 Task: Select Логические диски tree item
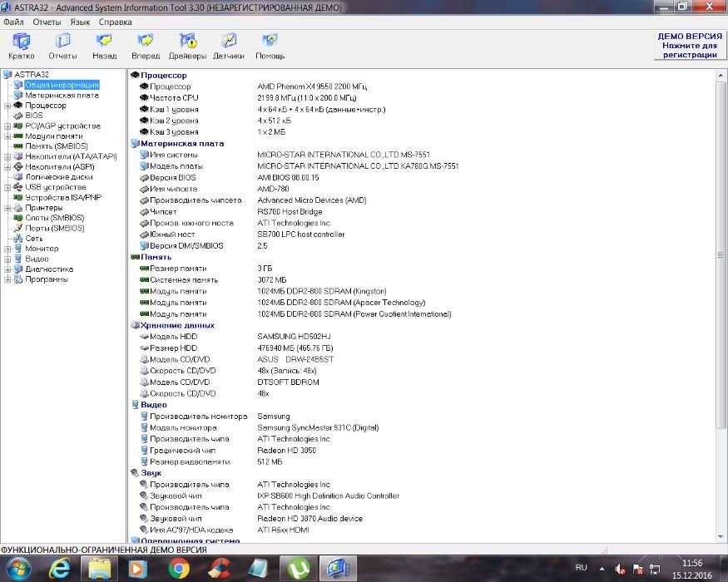point(59,177)
